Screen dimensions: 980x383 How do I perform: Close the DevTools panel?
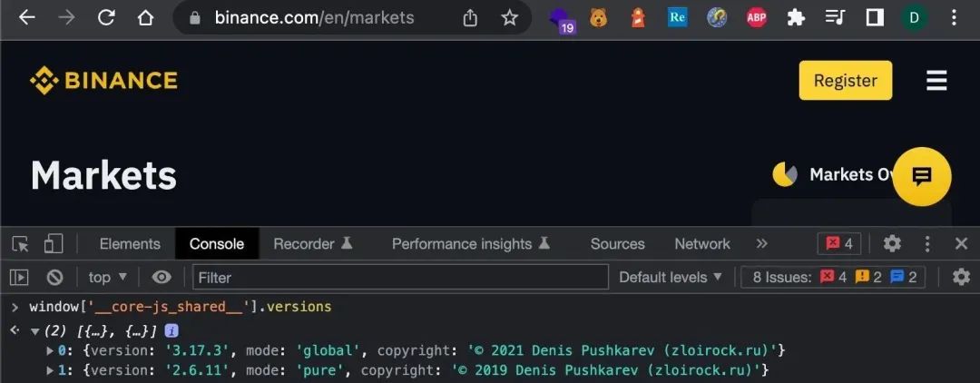tap(961, 243)
